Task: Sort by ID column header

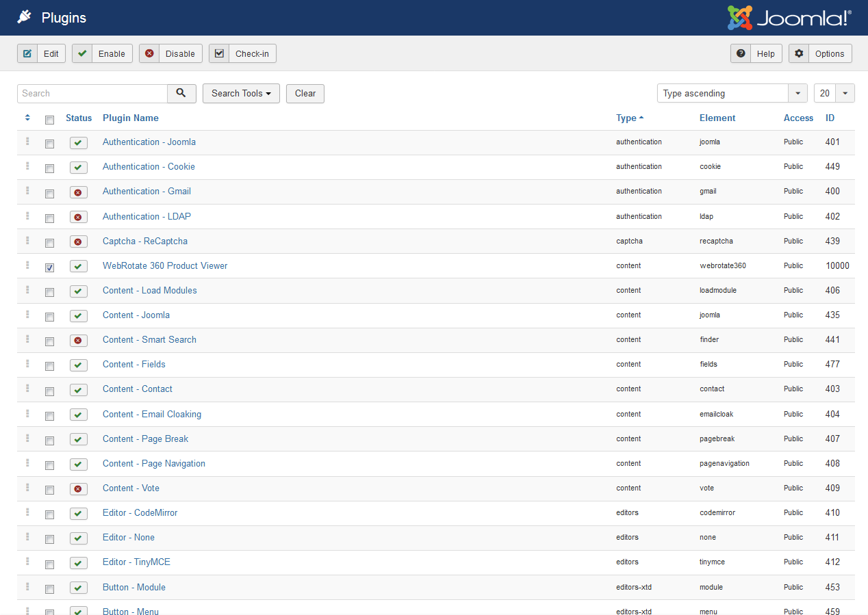Action: 830,118
